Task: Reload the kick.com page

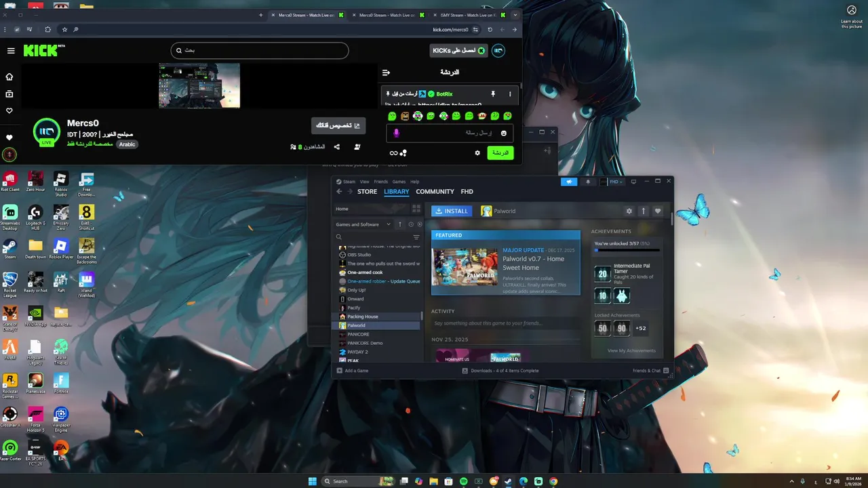Action: 490,30
